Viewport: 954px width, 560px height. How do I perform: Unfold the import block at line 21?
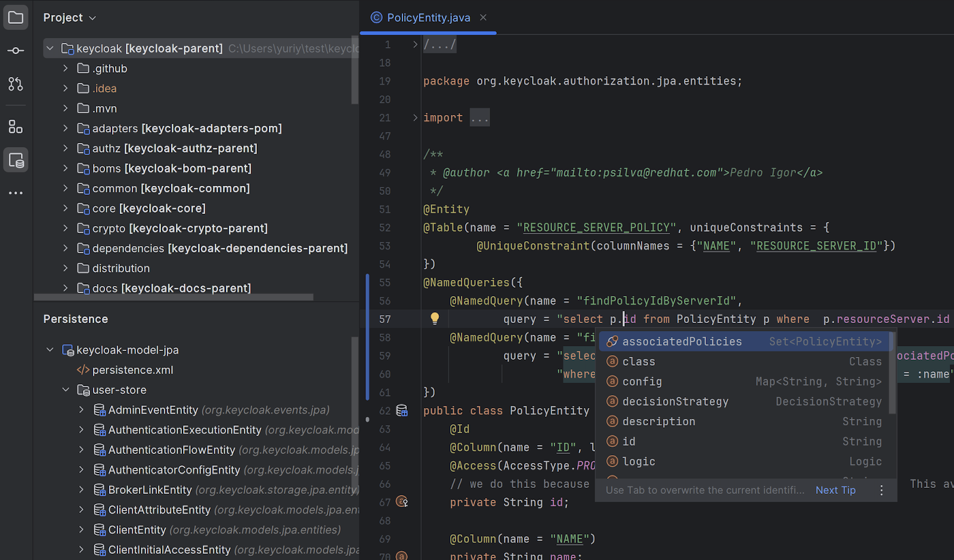[x=415, y=118]
